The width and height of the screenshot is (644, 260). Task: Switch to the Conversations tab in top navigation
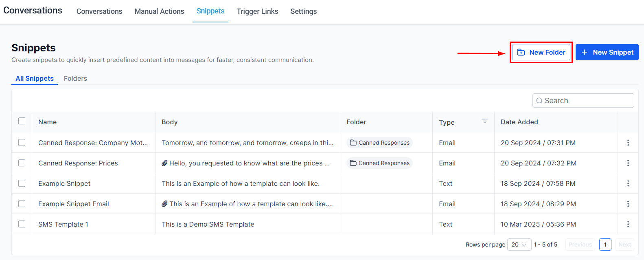pyautogui.click(x=99, y=11)
